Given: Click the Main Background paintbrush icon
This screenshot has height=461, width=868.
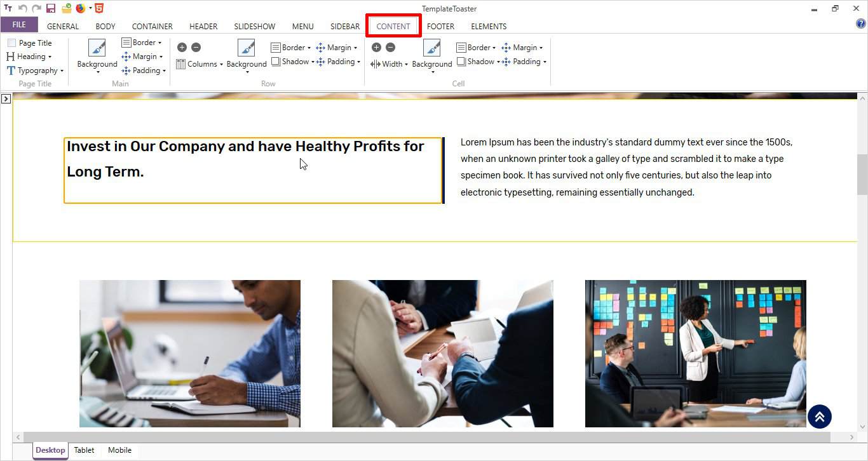Looking at the screenshot, I should point(97,48).
